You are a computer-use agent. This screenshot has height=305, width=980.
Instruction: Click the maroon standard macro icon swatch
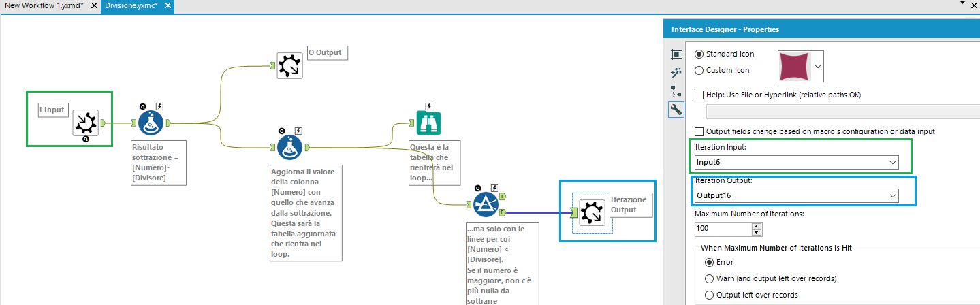(x=795, y=67)
